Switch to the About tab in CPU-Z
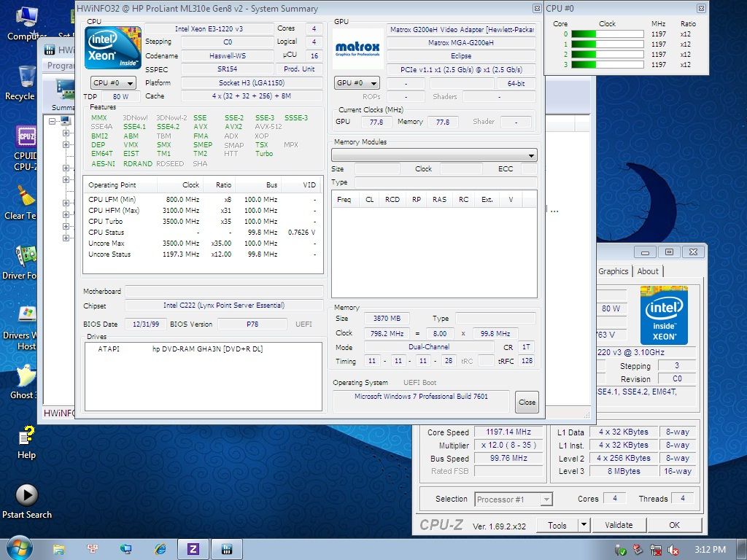The width and height of the screenshot is (747, 560). coord(648,271)
